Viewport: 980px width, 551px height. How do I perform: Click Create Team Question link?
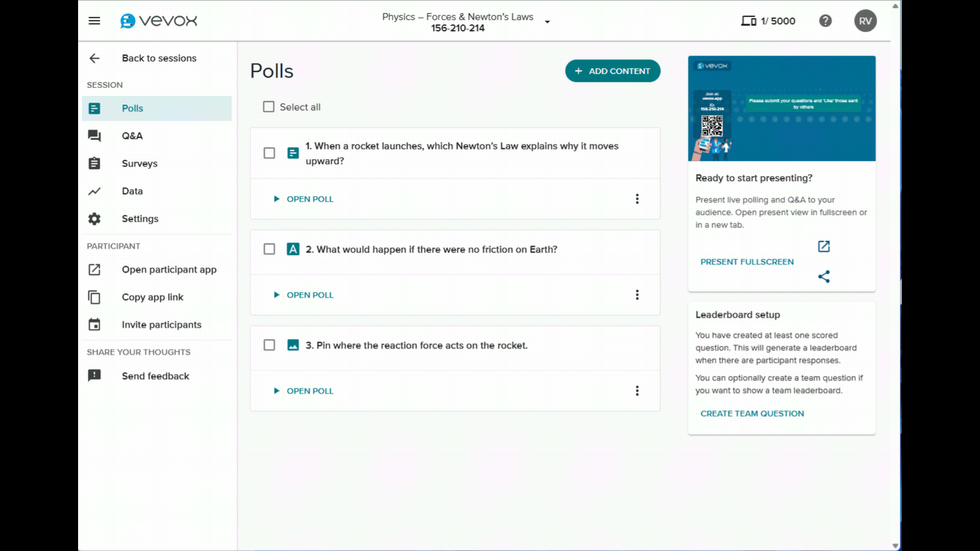(x=752, y=413)
